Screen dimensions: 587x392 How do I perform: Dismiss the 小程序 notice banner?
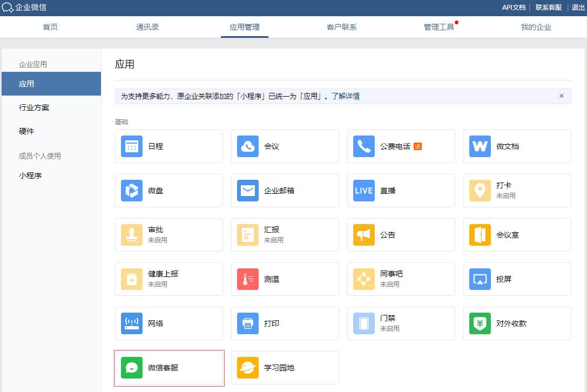point(562,96)
